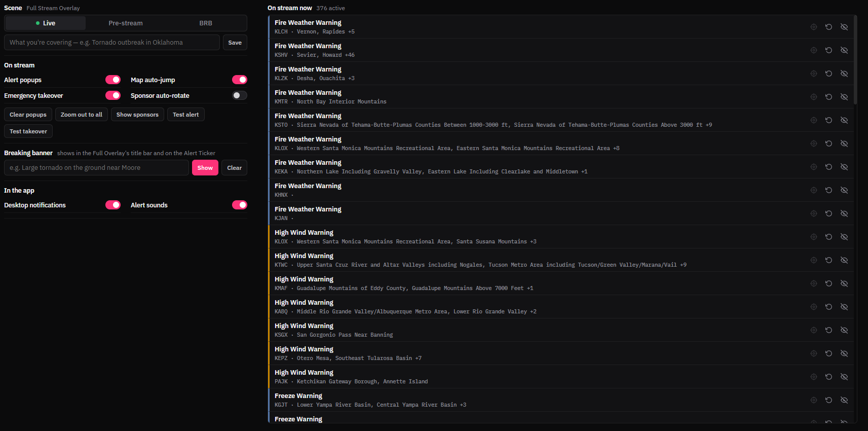Enable Sponsor auto-rotate
868x431 pixels.
coord(240,95)
